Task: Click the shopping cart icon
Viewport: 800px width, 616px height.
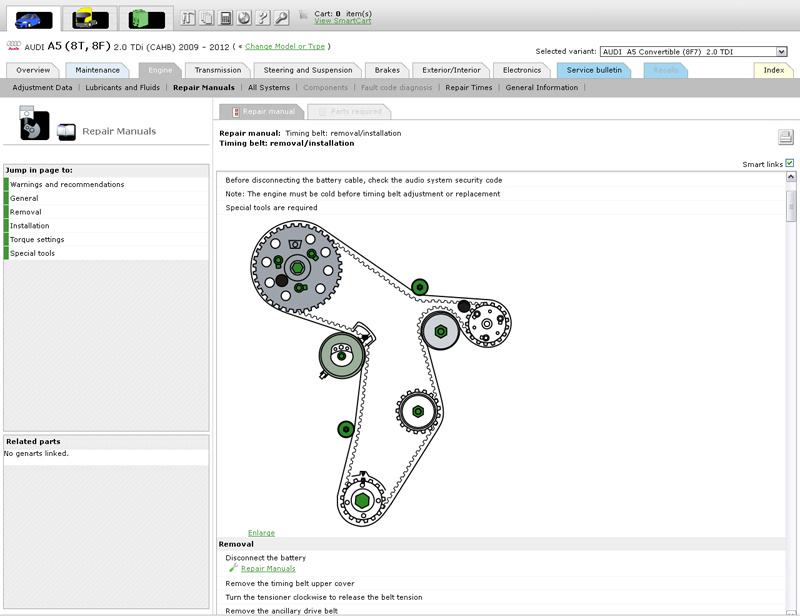Action: (303, 16)
